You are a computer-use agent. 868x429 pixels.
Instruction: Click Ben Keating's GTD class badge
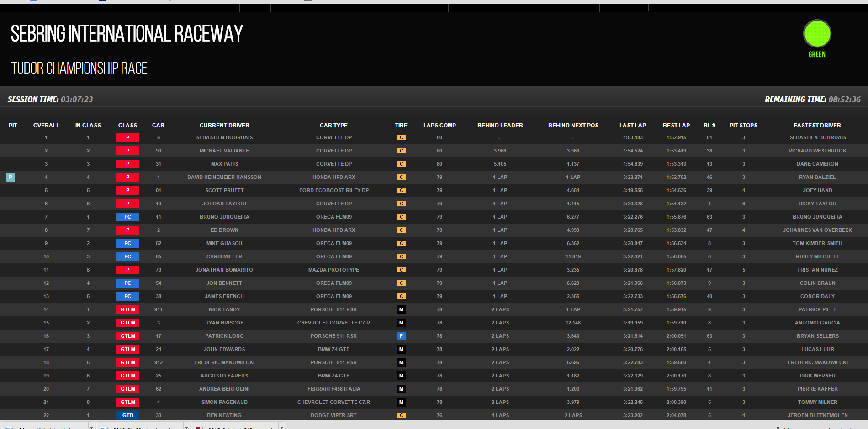tap(127, 415)
